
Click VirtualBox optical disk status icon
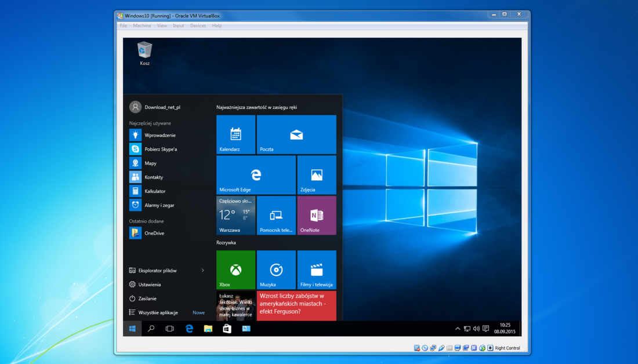[425, 348]
